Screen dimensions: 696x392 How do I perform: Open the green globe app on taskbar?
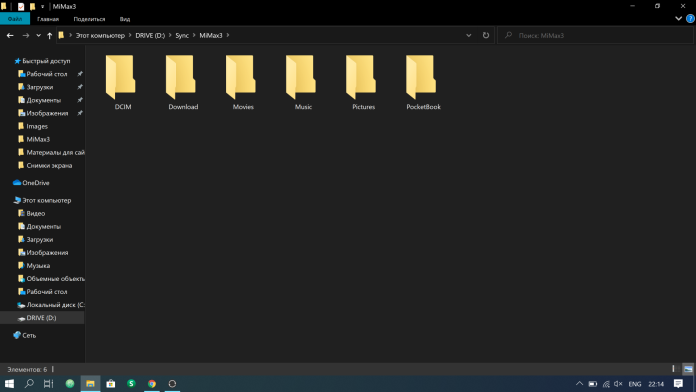[70, 384]
